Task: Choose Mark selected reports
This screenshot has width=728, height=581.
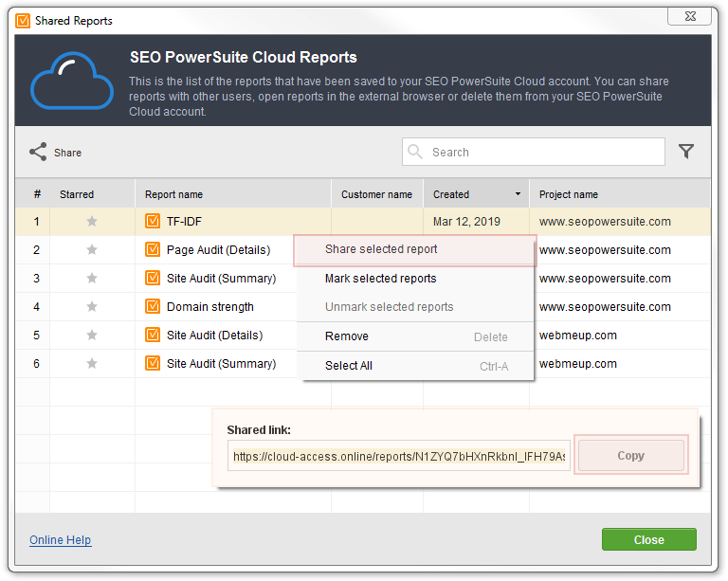Action: coord(414,279)
